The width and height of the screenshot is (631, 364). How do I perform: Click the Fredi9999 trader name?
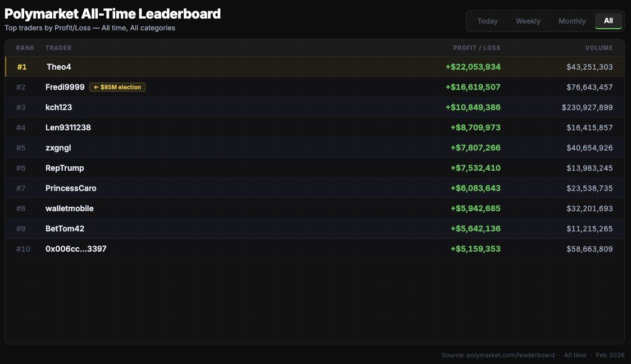coord(65,87)
